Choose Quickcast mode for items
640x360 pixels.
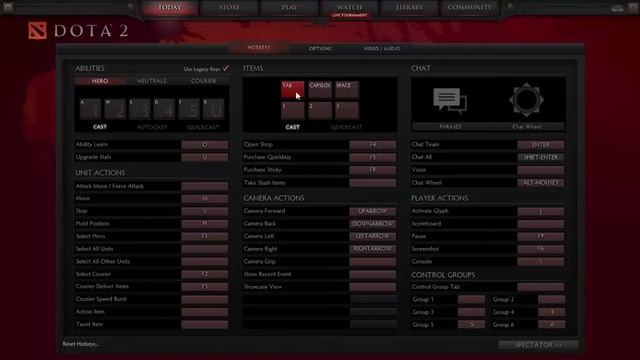(346, 127)
